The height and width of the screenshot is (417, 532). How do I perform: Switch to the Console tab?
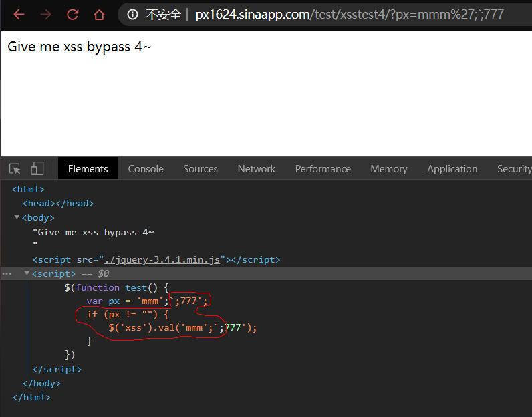[146, 169]
